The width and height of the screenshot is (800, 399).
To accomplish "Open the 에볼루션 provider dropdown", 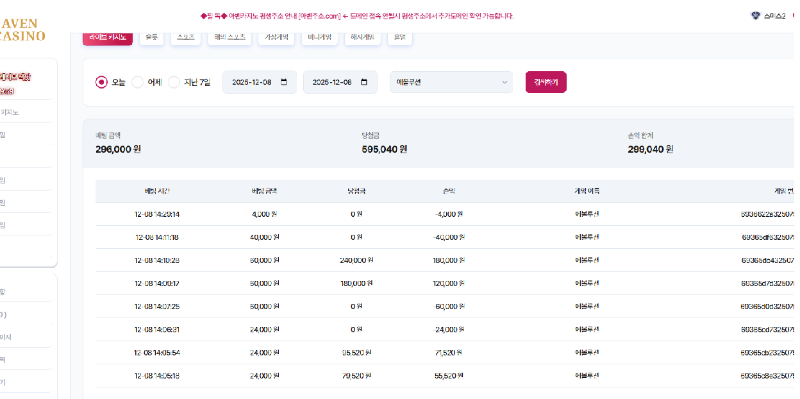I will pyautogui.click(x=451, y=82).
